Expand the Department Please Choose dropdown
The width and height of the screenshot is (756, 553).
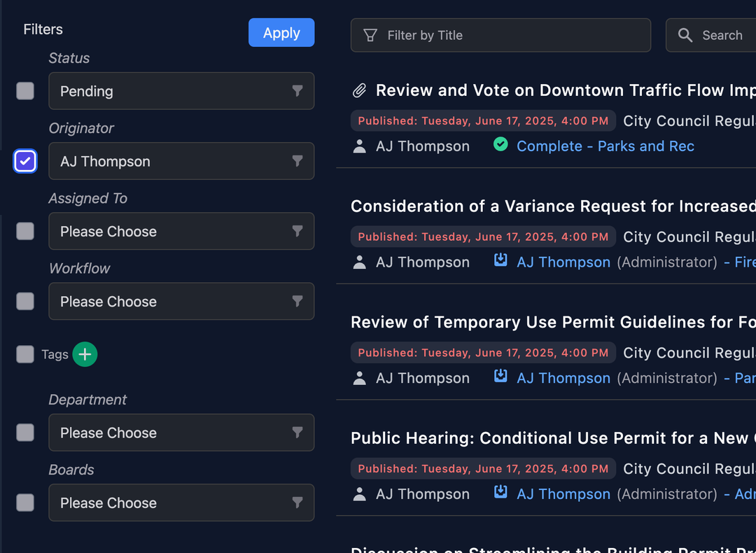(181, 433)
